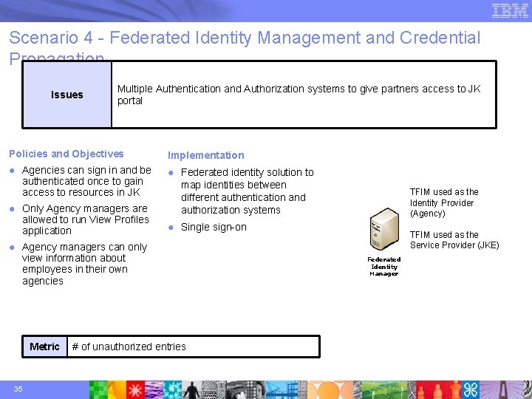The height and width of the screenshot is (399, 532).
Task: Click slide number 35 in footer
Action: (18, 389)
